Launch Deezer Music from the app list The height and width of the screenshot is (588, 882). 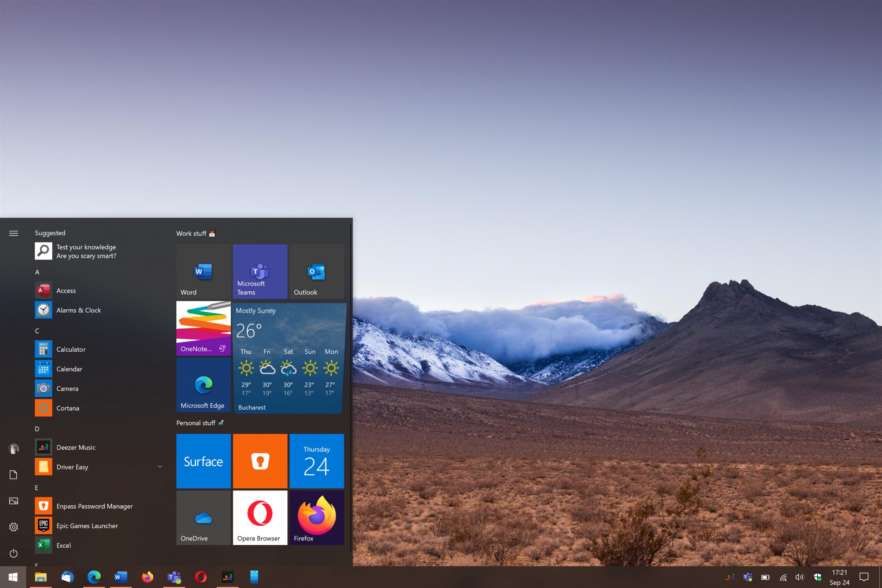pos(100,447)
